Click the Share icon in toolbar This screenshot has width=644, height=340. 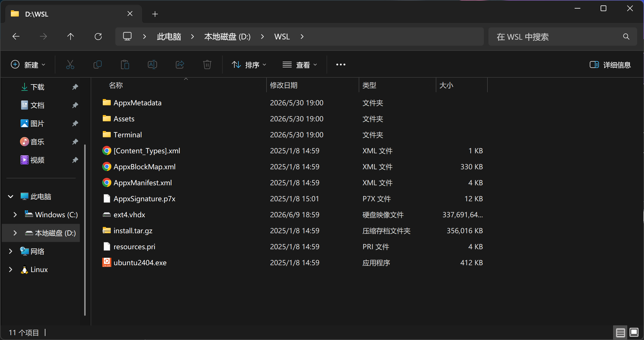(x=180, y=65)
